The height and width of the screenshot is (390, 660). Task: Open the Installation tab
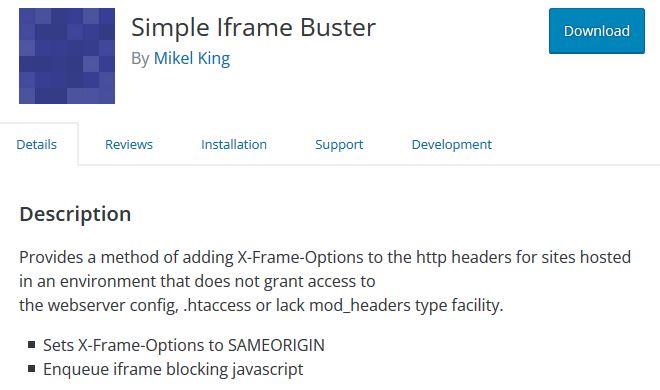click(234, 144)
